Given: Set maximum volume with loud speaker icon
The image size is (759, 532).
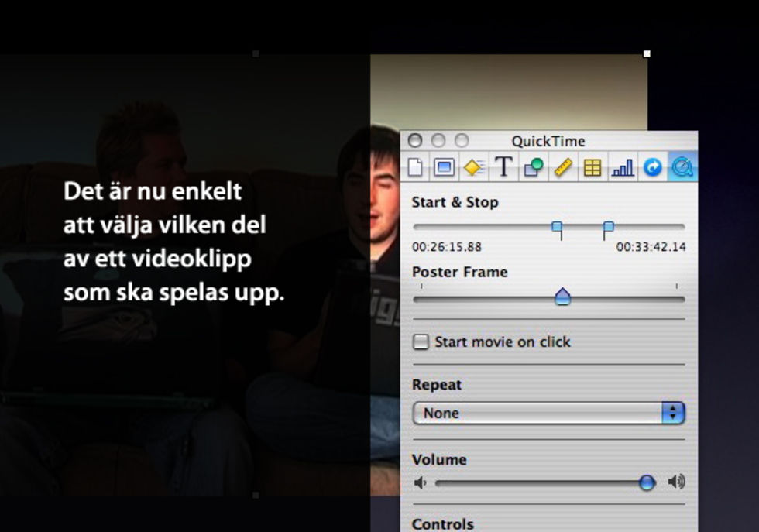Looking at the screenshot, I should [676, 483].
